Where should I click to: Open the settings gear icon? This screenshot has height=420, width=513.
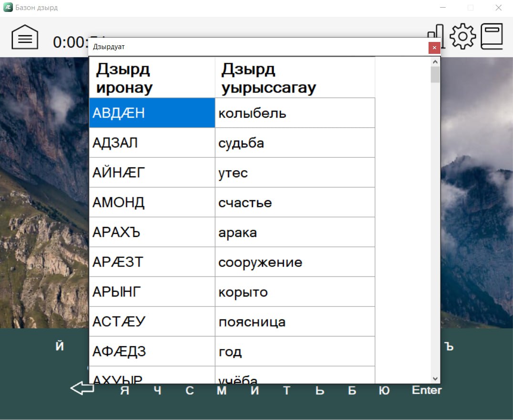[x=462, y=36]
